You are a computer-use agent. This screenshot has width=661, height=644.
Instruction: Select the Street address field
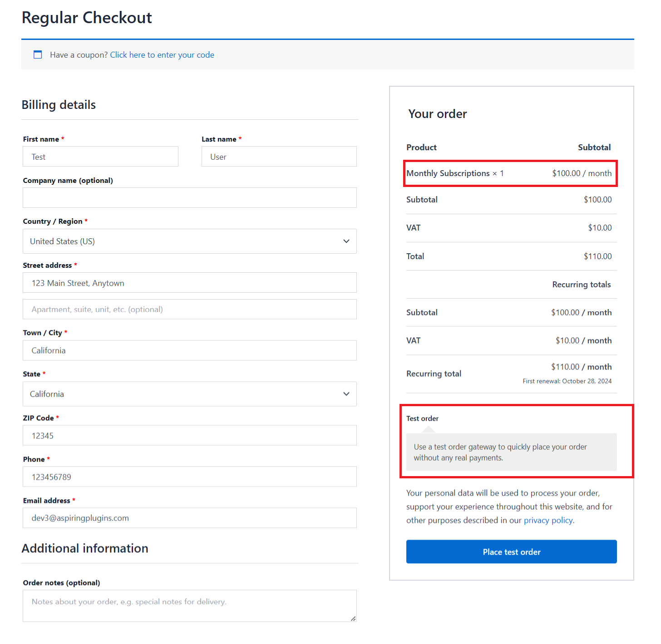click(189, 282)
